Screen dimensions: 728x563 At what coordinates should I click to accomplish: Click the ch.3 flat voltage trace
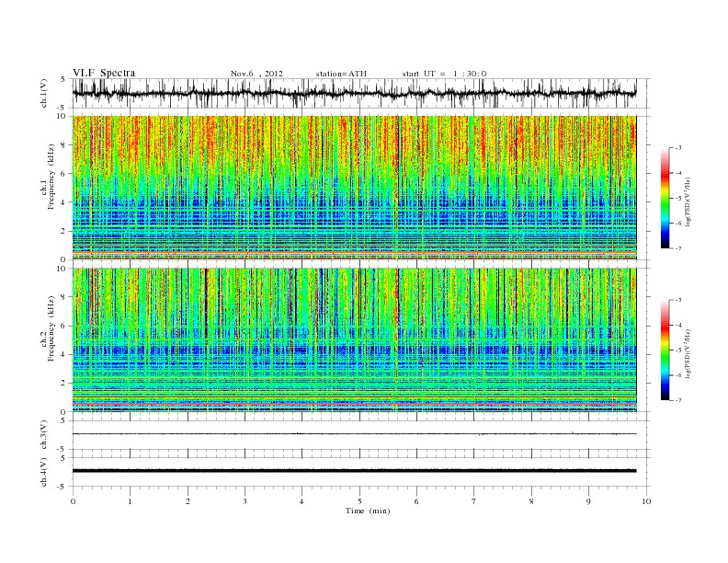coord(354,434)
